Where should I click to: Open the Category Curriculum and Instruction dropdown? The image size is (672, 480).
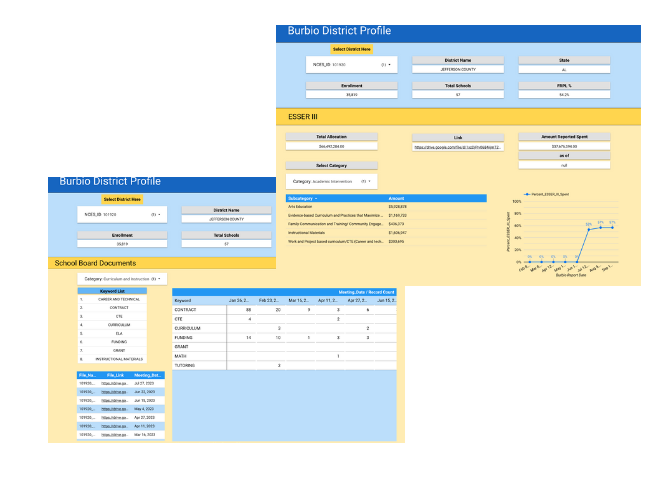[x=122, y=279]
